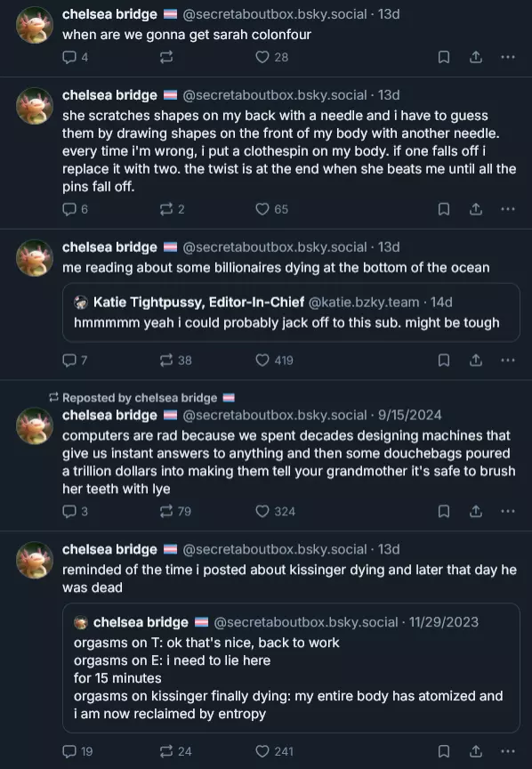The width and height of the screenshot is (532, 769).
Task: Like the post with 65 likes
Action: pyautogui.click(x=271, y=209)
